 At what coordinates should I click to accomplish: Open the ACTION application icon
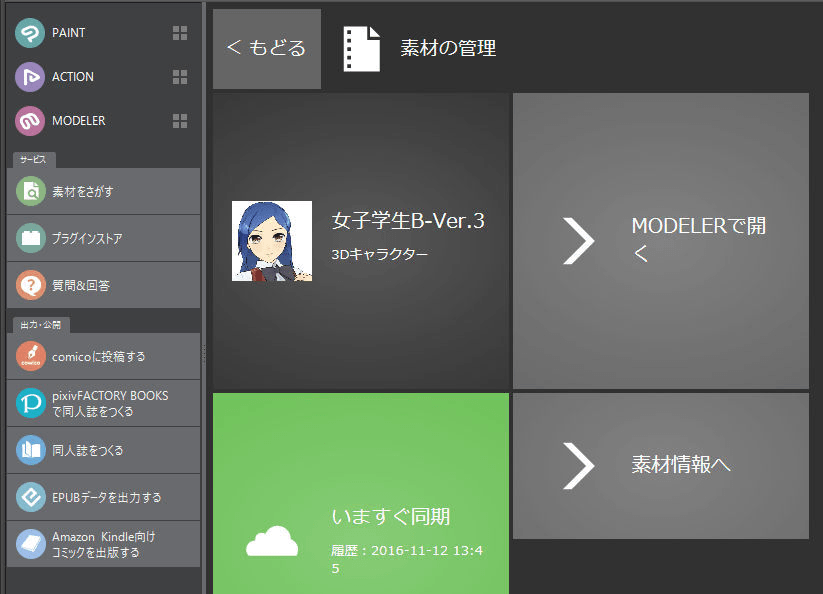(29, 76)
